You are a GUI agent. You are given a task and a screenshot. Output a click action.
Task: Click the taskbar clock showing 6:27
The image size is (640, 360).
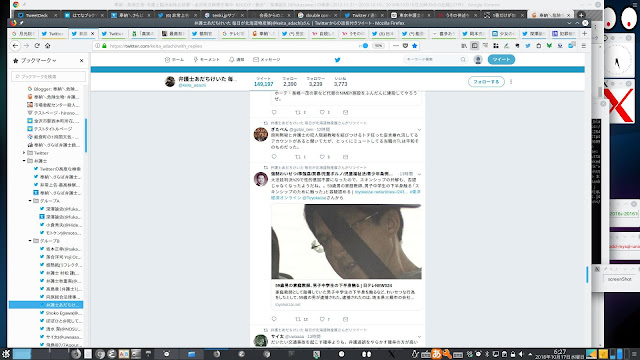(x=560, y=354)
